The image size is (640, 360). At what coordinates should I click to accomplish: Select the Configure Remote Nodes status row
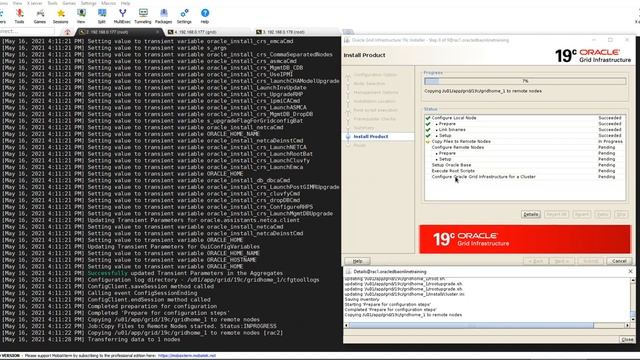point(524,147)
